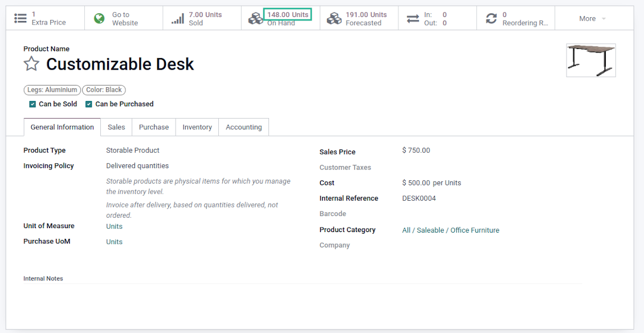Image resolution: width=644 pixels, height=333 pixels.
Task: Open the Inventory tab
Action: pos(197,127)
